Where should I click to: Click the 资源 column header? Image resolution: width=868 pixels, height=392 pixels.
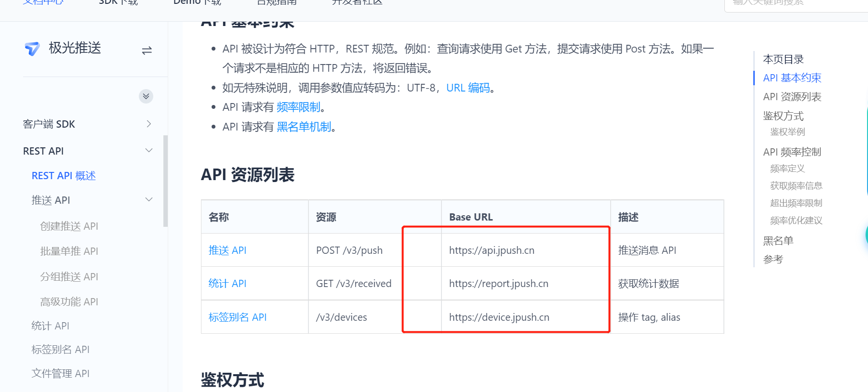click(375, 217)
